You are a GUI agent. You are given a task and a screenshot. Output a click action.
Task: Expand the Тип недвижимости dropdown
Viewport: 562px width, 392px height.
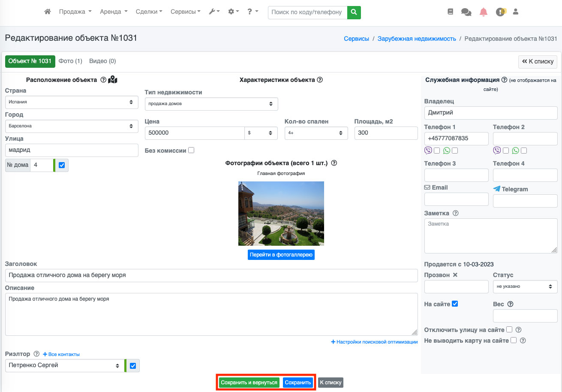tap(211, 104)
